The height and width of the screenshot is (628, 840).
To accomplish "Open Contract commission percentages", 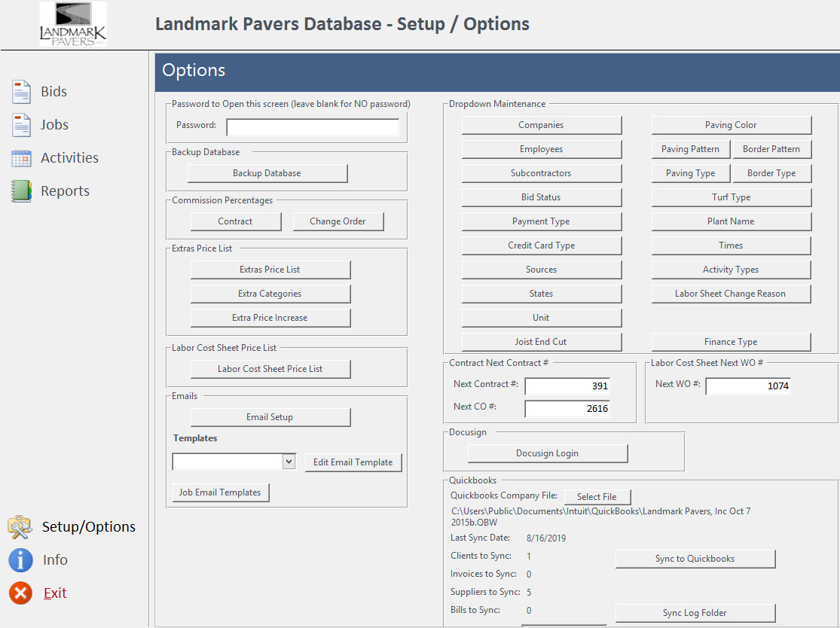I will (236, 221).
